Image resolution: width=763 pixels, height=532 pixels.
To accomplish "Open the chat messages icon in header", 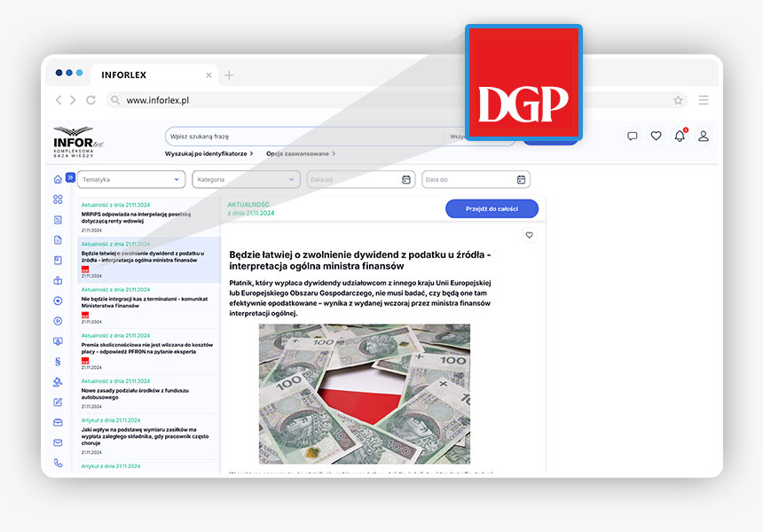I will (x=632, y=137).
